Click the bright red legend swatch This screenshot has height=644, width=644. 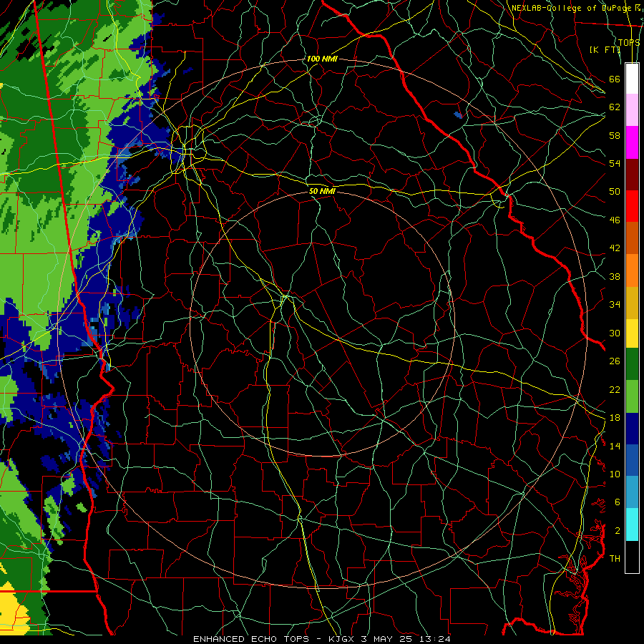coord(632,206)
